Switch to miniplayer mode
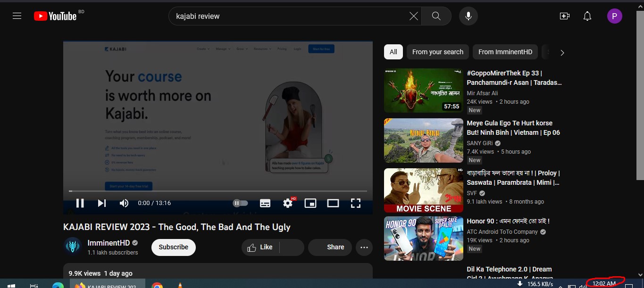The height and width of the screenshot is (288, 644). point(310,203)
